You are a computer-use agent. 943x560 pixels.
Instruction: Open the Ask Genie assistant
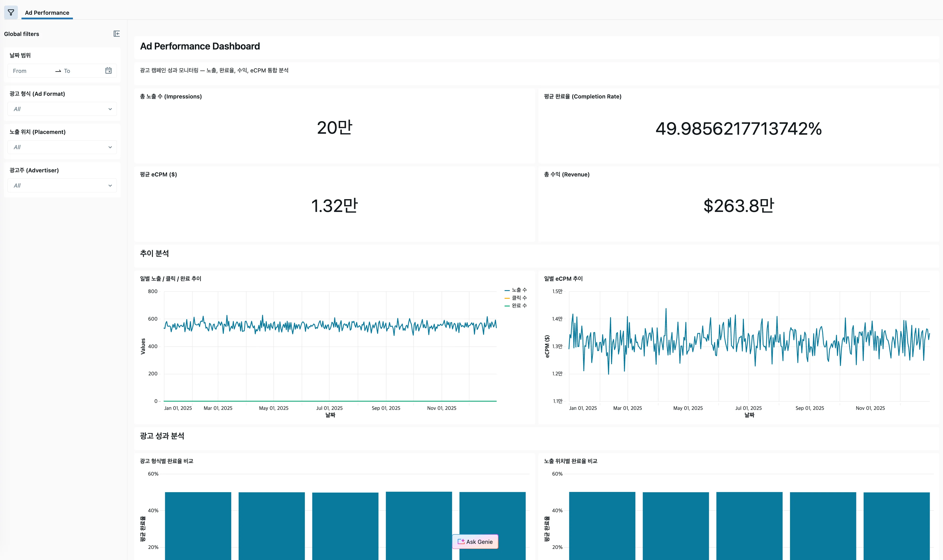(x=475, y=541)
